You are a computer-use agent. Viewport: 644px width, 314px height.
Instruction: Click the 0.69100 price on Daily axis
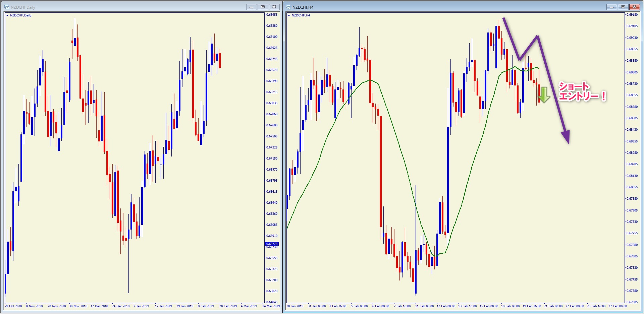tap(272, 37)
